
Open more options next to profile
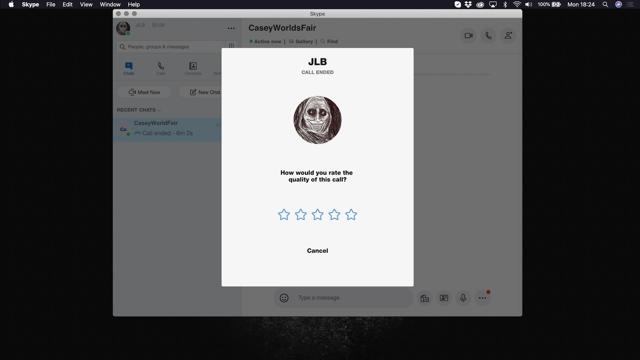231,28
